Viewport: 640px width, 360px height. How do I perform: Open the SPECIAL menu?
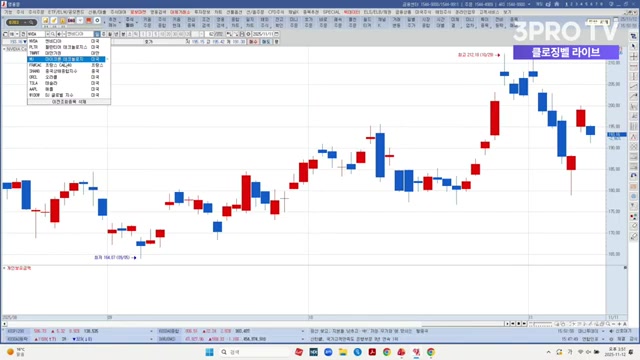click(x=331, y=12)
